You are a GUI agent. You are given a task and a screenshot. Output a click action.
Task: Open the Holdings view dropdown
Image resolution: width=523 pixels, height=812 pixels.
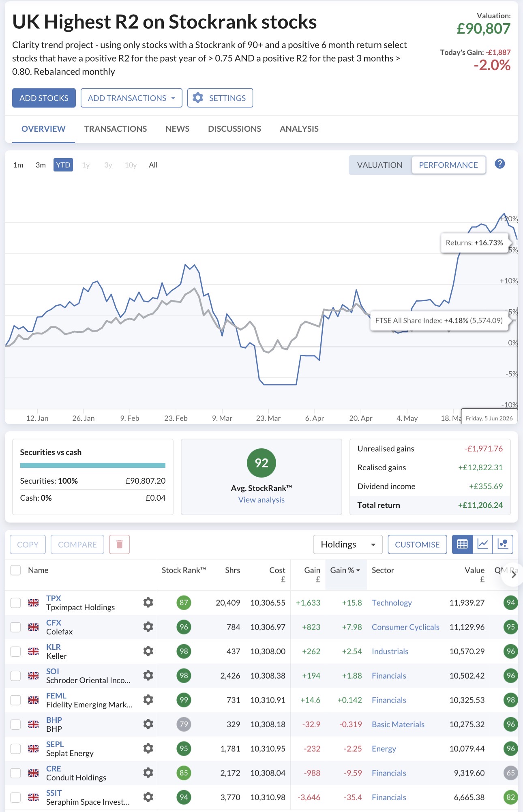point(348,544)
